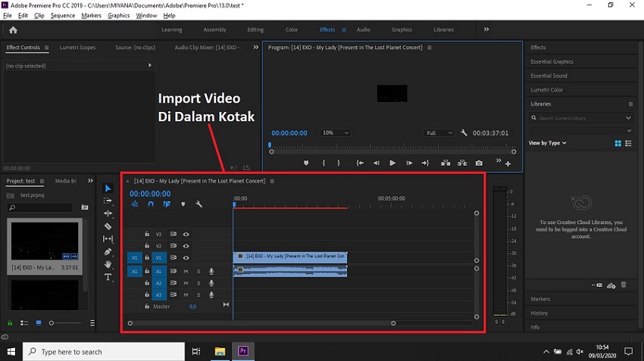Screen dimensions: 644x361
Task: Delete library item with trash icon
Action: tap(624, 285)
